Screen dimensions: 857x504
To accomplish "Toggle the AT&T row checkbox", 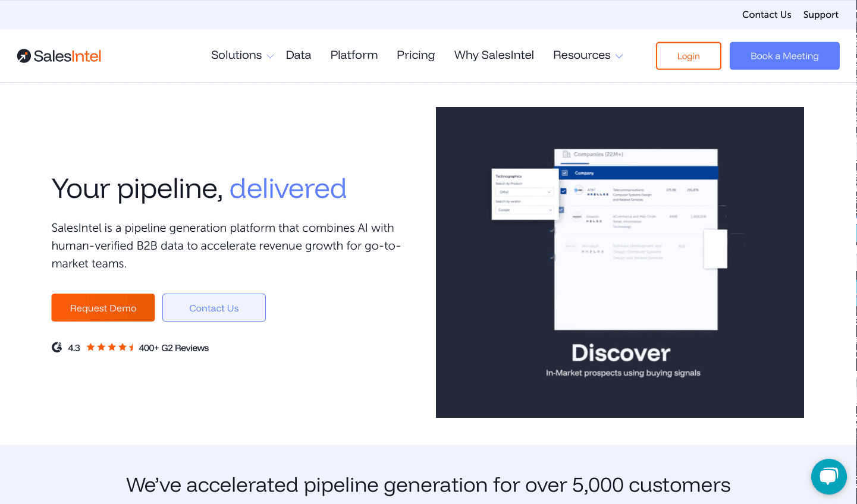I will pyautogui.click(x=563, y=191).
